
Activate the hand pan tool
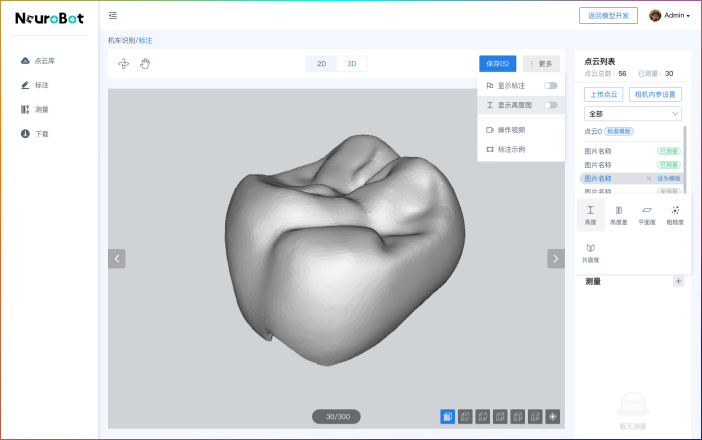point(145,64)
